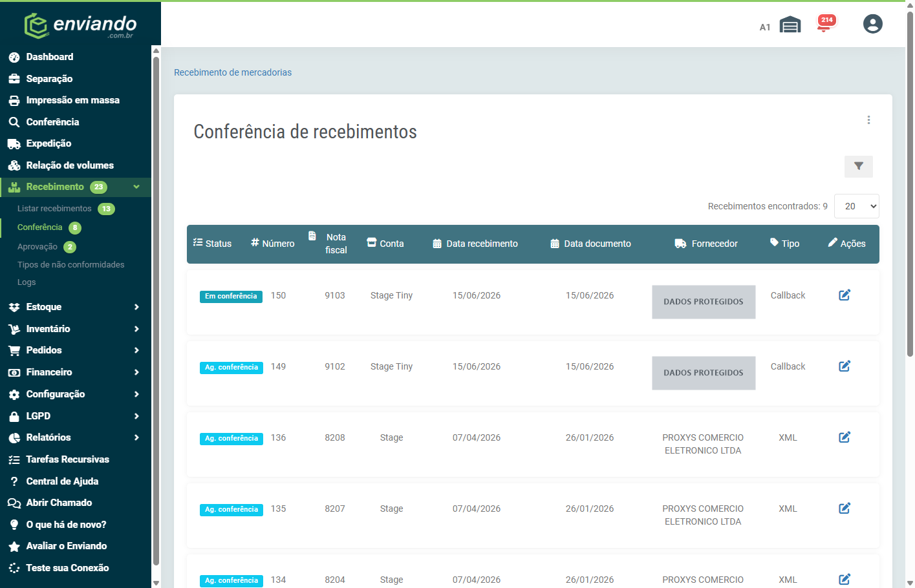Expand the LGPD submenu
This screenshot has width=915, height=588.
click(76, 416)
